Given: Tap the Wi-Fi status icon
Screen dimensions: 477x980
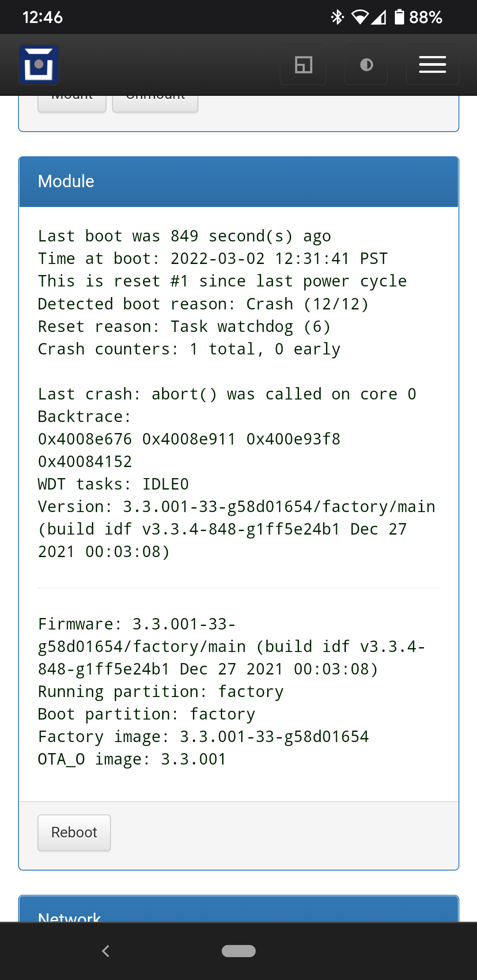Looking at the screenshot, I should 360,17.
